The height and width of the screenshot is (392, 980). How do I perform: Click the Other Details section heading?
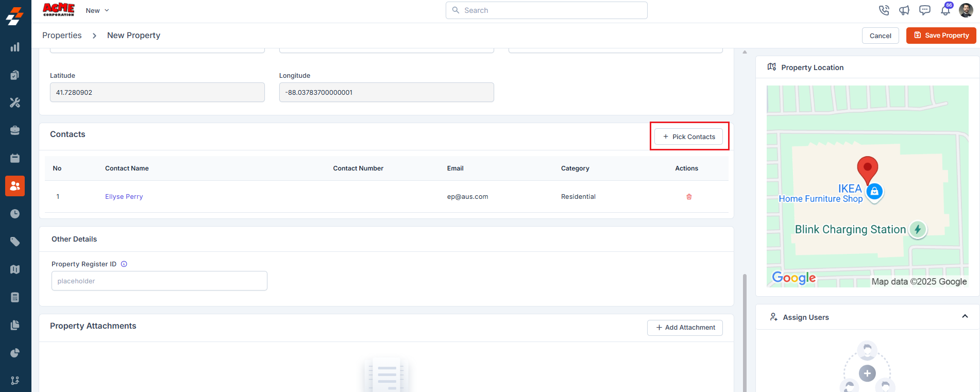tap(74, 239)
